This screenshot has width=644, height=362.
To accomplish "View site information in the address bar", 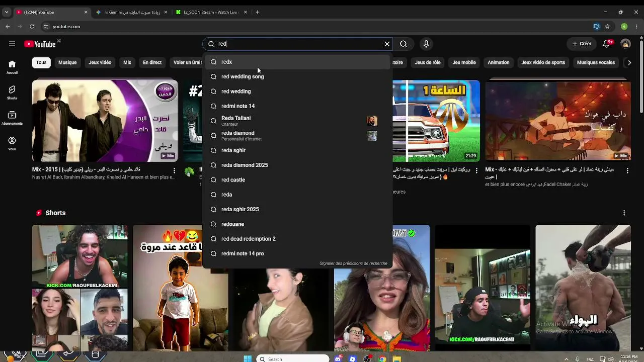I will point(46,26).
